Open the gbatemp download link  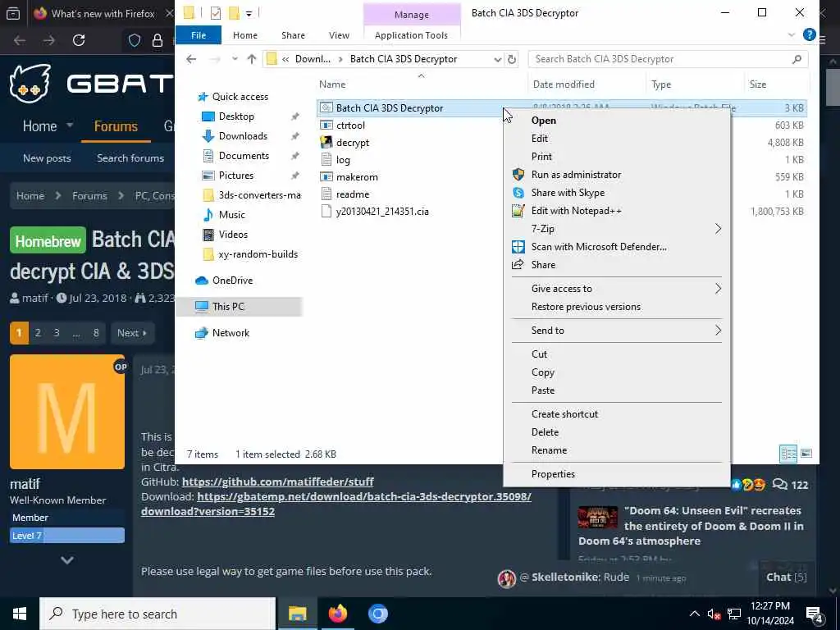[x=336, y=504]
